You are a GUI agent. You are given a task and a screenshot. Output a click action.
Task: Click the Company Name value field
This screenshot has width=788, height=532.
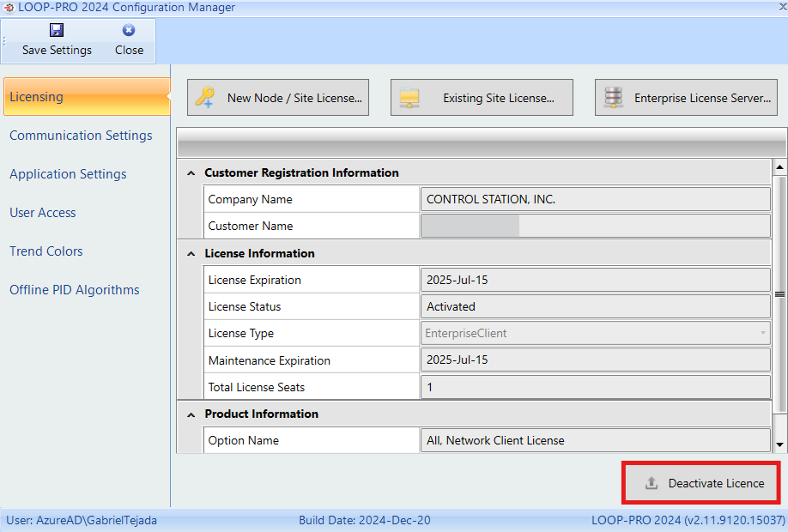pos(595,199)
